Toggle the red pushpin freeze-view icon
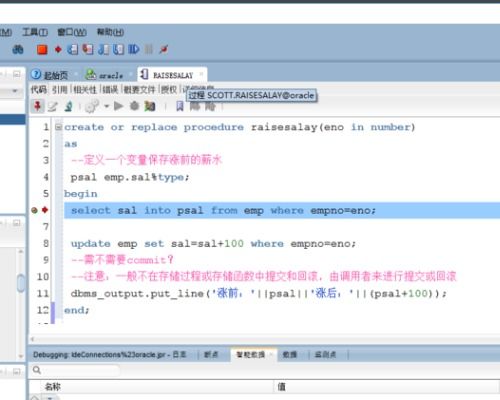The height and width of the screenshot is (400, 500). 37,106
